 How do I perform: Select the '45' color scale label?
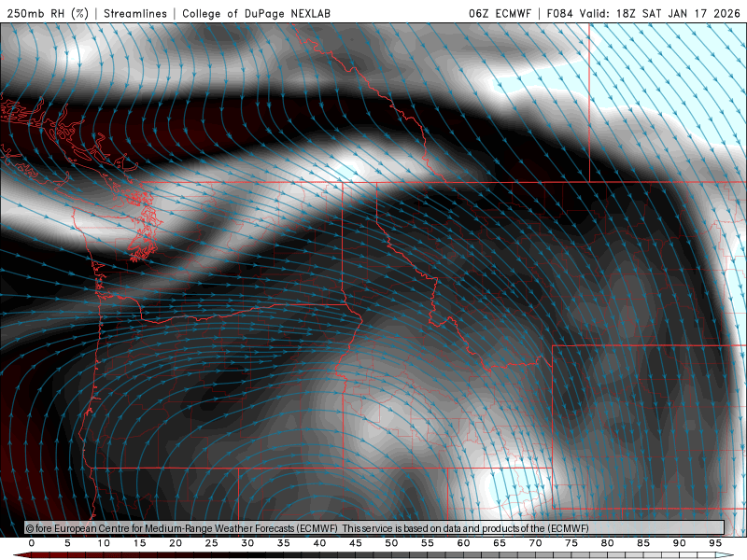click(356, 543)
